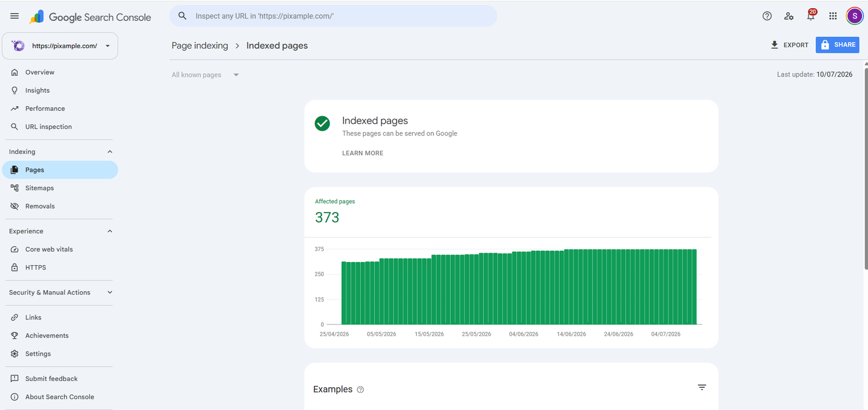The height and width of the screenshot is (410, 868).
Task: Open the main hamburger menu
Action: [15, 16]
